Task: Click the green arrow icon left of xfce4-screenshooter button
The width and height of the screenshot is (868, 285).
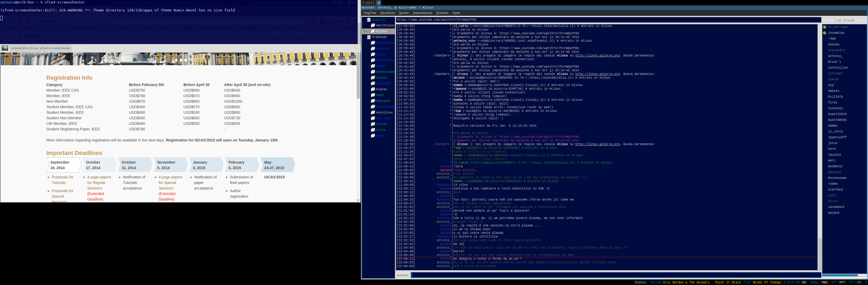Action: (x=5, y=48)
